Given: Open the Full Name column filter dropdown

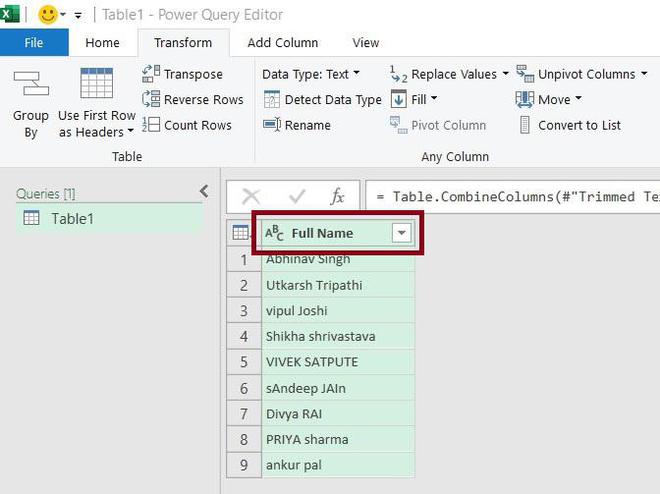Looking at the screenshot, I should 401,233.
